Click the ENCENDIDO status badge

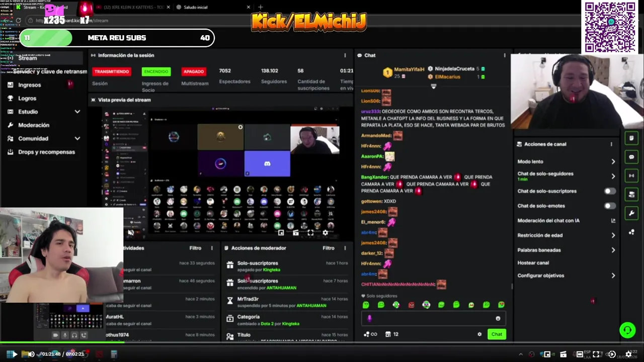156,72
